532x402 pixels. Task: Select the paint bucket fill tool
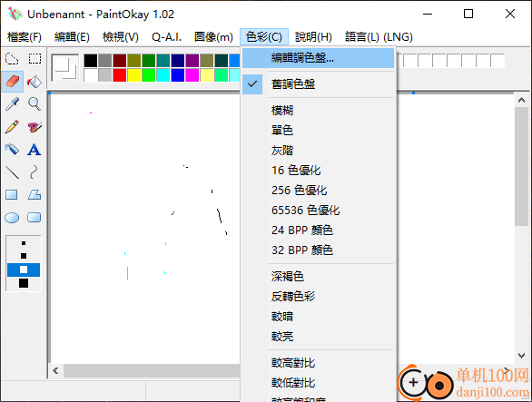coord(34,82)
